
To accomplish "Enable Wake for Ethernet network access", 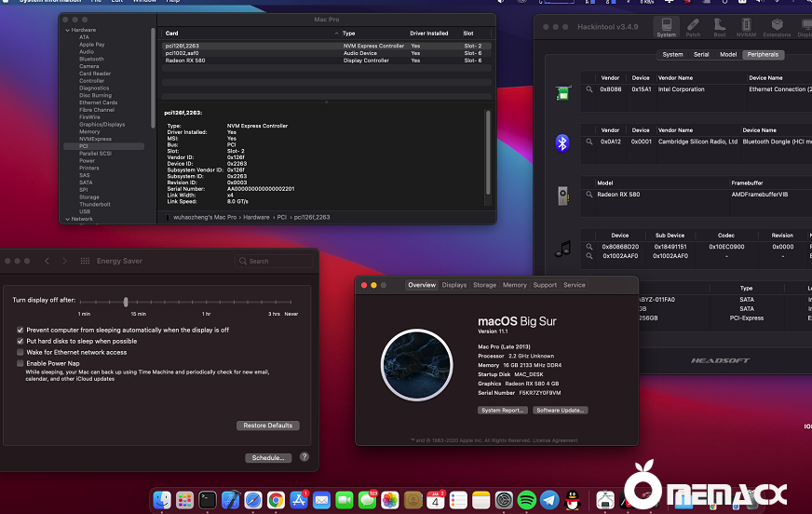I will tap(20, 353).
